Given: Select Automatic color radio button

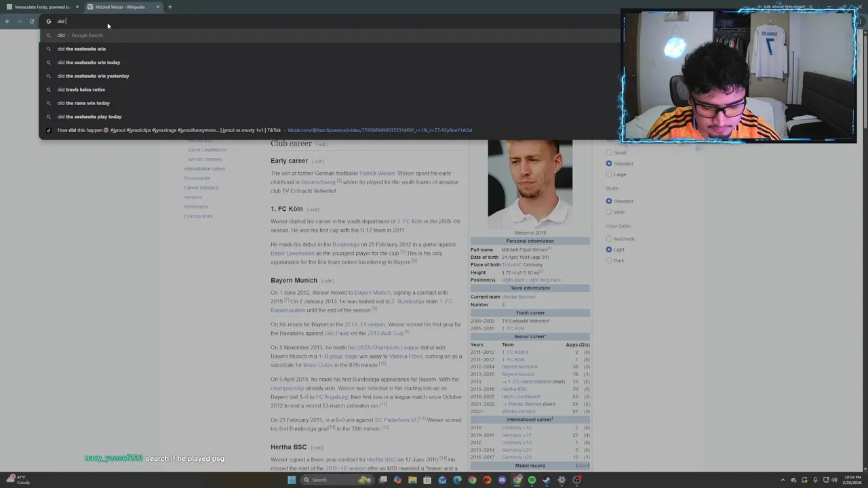Looking at the screenshot, I should (x=609, y=239).
